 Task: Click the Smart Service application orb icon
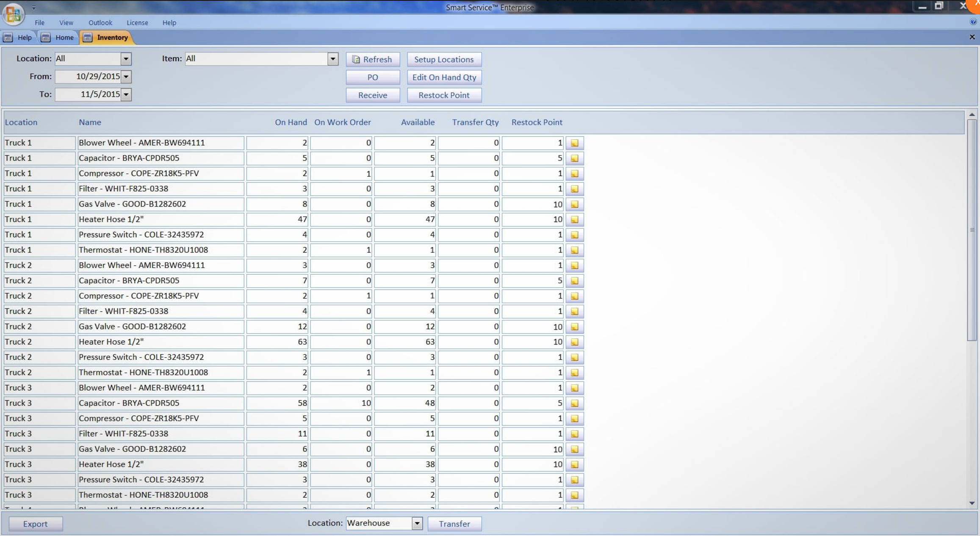(13, 14)
